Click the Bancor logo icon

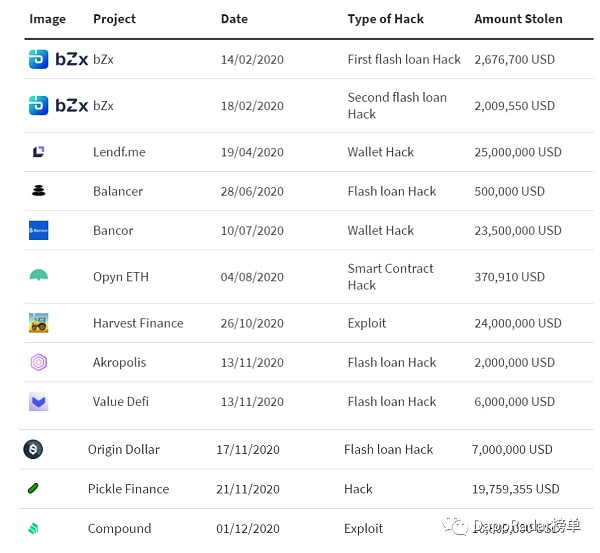click(39, 230)
